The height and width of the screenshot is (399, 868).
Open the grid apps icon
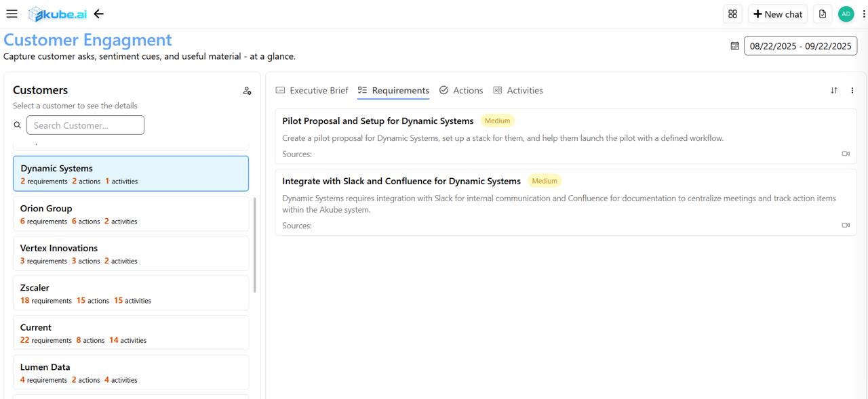click(x=732, y=14)
